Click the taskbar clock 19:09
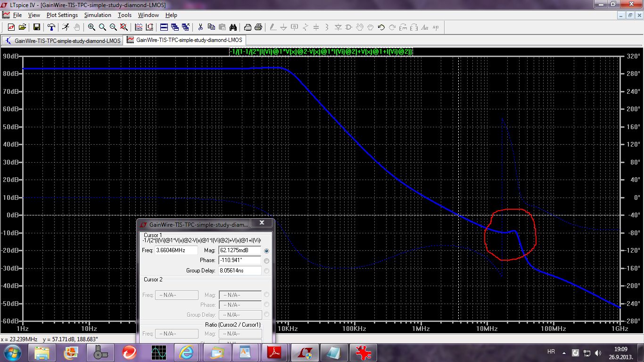 620,349
